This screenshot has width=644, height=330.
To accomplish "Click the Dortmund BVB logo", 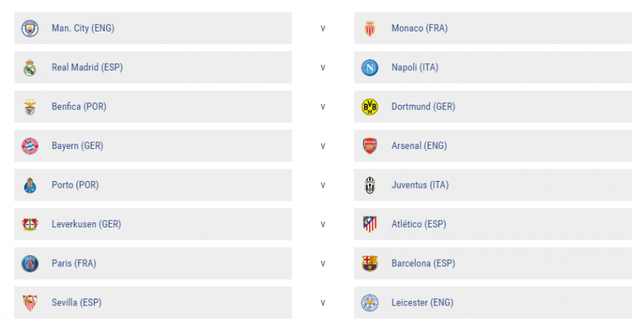I will click(x=370, y=107).
